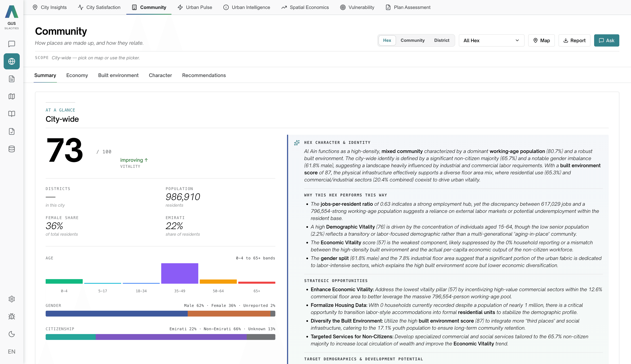
Task: Click the orange 50–64 age bar
Action: tap(218, 281)
